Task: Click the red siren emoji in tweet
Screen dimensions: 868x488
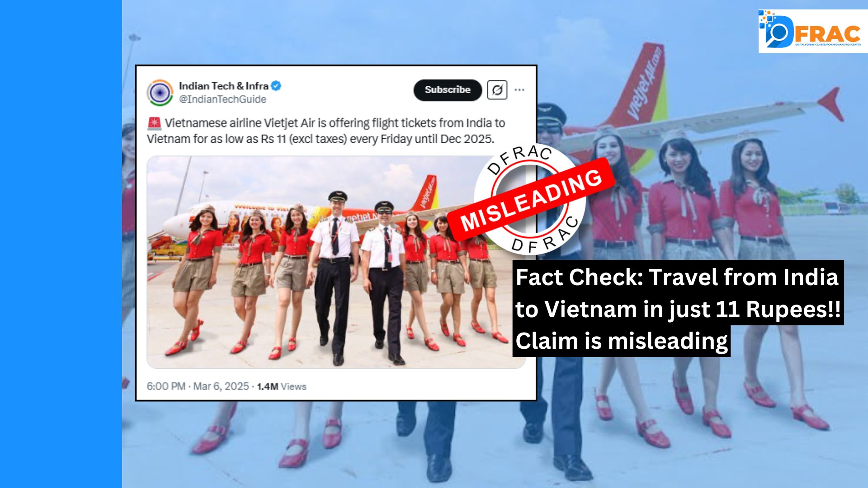Action: click(x=154, y=123)
